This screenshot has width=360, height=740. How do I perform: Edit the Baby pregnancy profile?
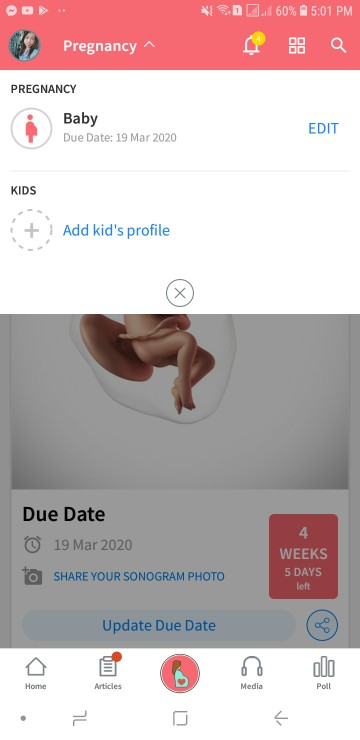point(323,128)
